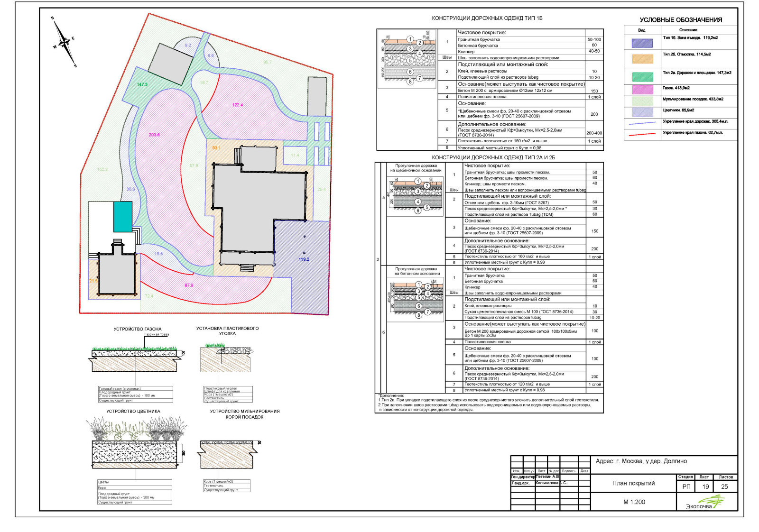Click the sheet number 19 cell

coord(705,486)
